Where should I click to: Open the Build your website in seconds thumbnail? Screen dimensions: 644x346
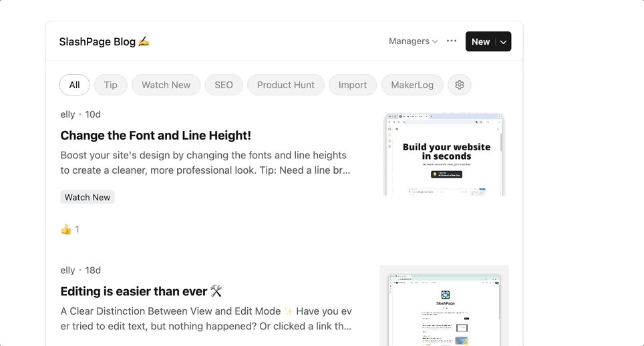[444, 154]
